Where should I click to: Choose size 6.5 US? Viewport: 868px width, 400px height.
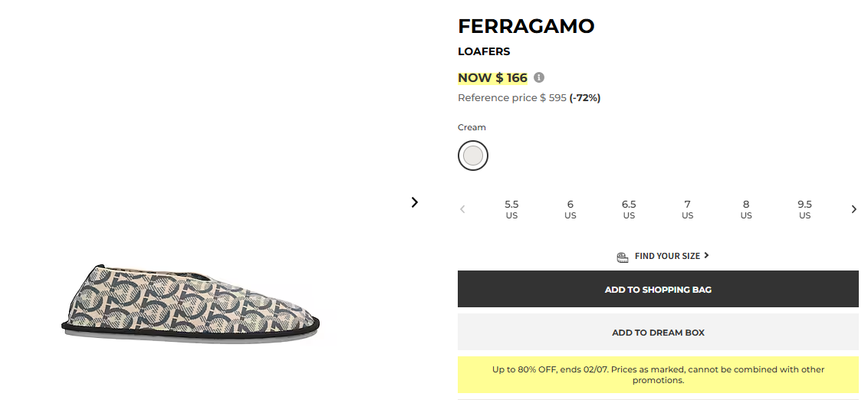(629, 209)
